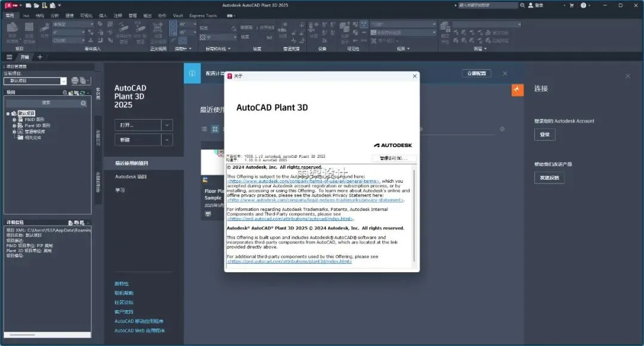The width and height of the screenshot is (644, 346).
Task: Close the 连接 side panel
Action: 627,76
